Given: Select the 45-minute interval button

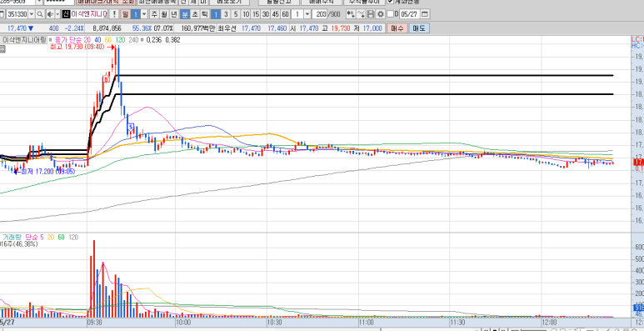Looking at the screenshot, I should click(275, 14).
